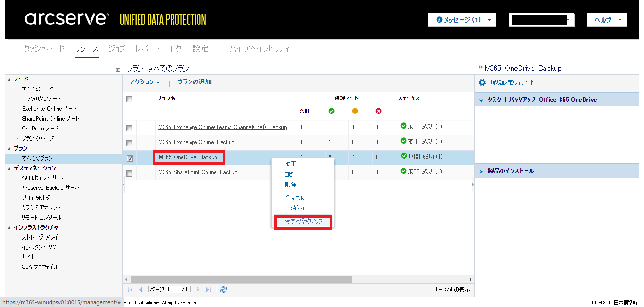The height and width of the screenshot is (307, 644).
Task: Expand the 製品のインストール panel section
Action: [481, 171]
